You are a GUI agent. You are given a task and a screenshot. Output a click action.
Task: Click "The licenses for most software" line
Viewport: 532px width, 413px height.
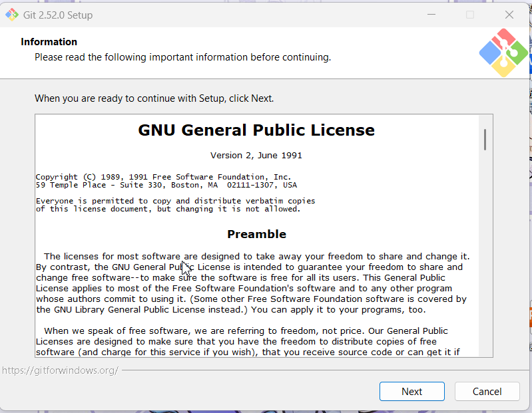pyautogui.click(x=257, y=257)
